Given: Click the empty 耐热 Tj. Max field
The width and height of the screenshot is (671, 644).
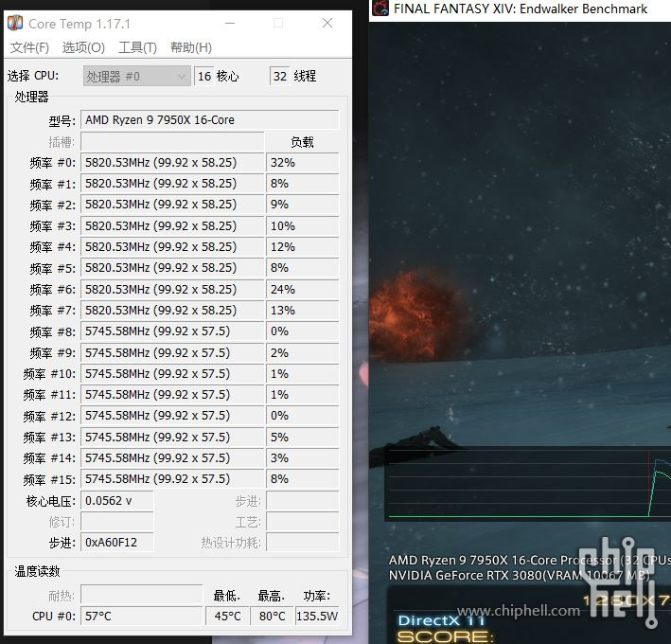Looking at the screenshot, I should [142, 595].
